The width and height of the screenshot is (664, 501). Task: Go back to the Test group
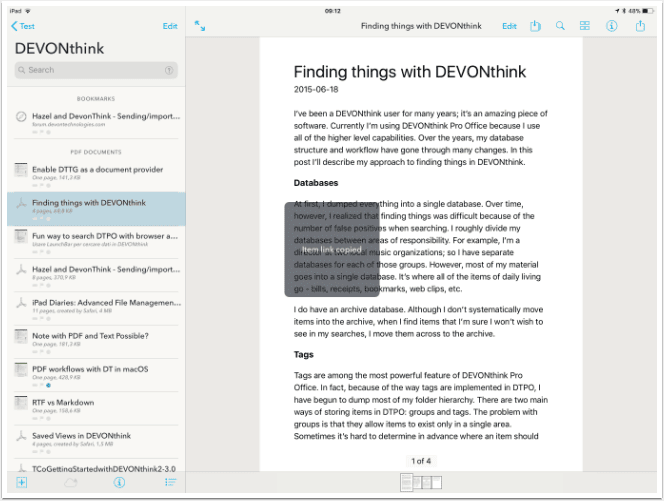coord(23,26)
